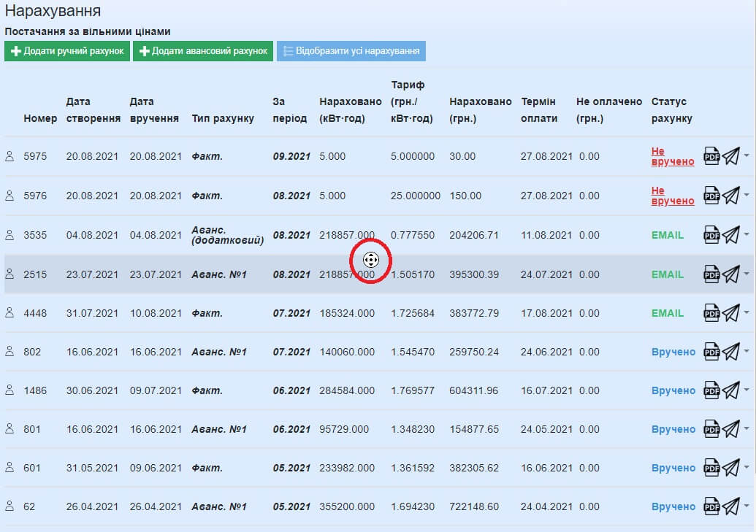Click user icon beside invoice 802
The width and height of the screenshot is (756, 532).
coord(10,352)
